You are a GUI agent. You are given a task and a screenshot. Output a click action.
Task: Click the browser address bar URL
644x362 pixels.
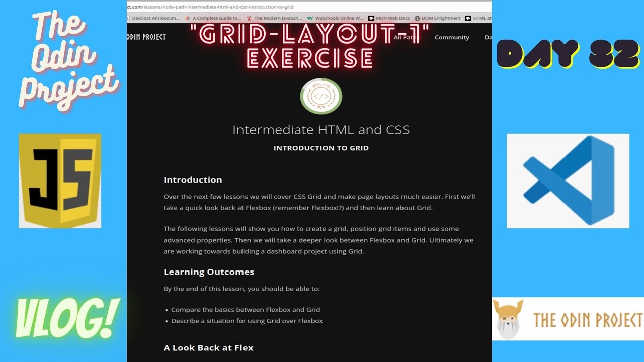(210, 7)
